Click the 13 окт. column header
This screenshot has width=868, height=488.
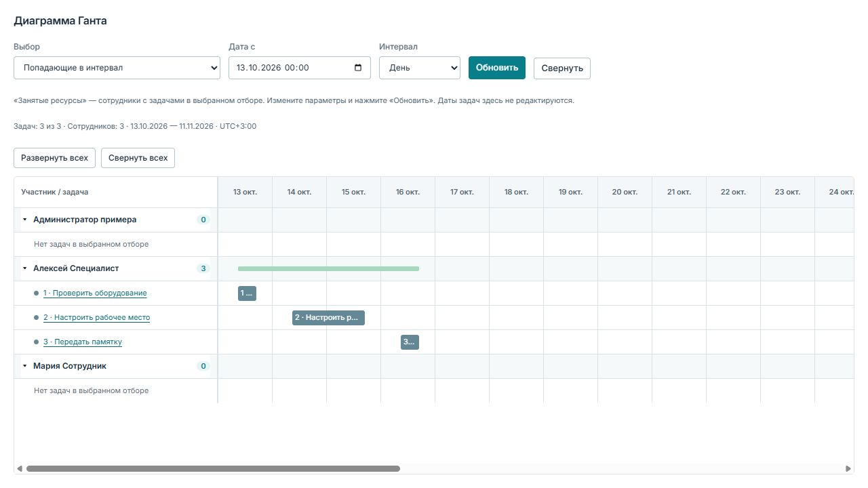coord(245,192)
